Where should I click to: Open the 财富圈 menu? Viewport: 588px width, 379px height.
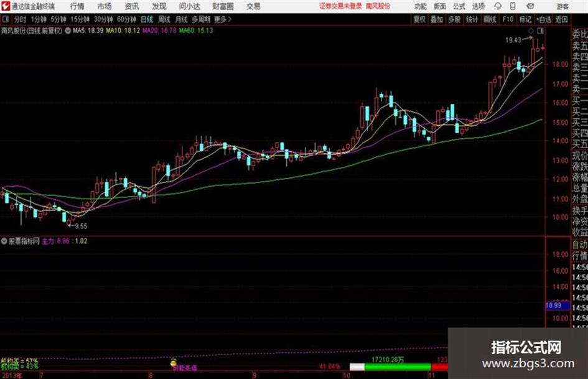click(x=223, y=6)
